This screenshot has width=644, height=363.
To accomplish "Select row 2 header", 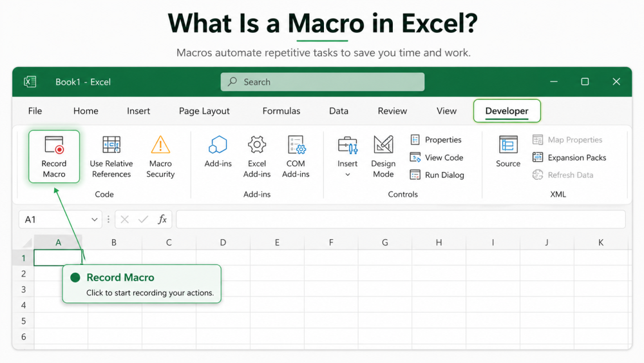I will coord(23,274).
